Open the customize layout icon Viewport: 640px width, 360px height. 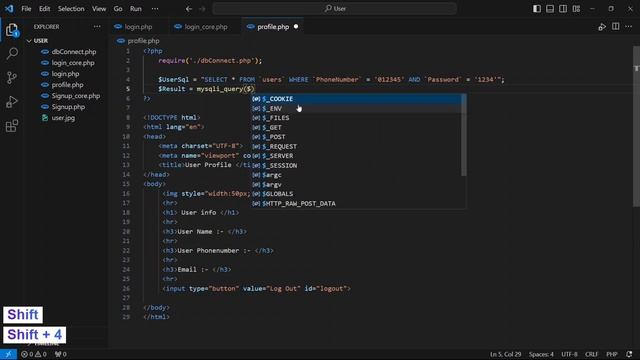[x=576, y=9]
